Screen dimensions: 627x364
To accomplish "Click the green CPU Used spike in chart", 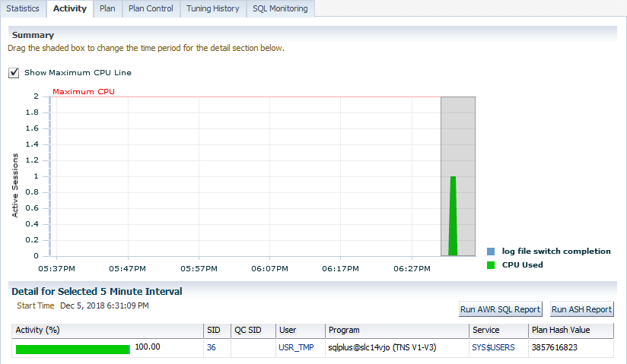I will click(x=453, y=216).
